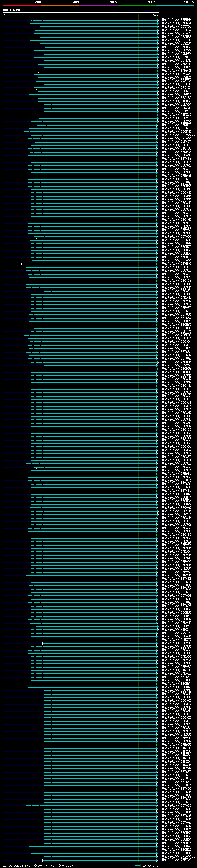Viewport: 197px width, 868px height.
Task: Select the UniRef100_B3TGF1 label
Action: 177,481
